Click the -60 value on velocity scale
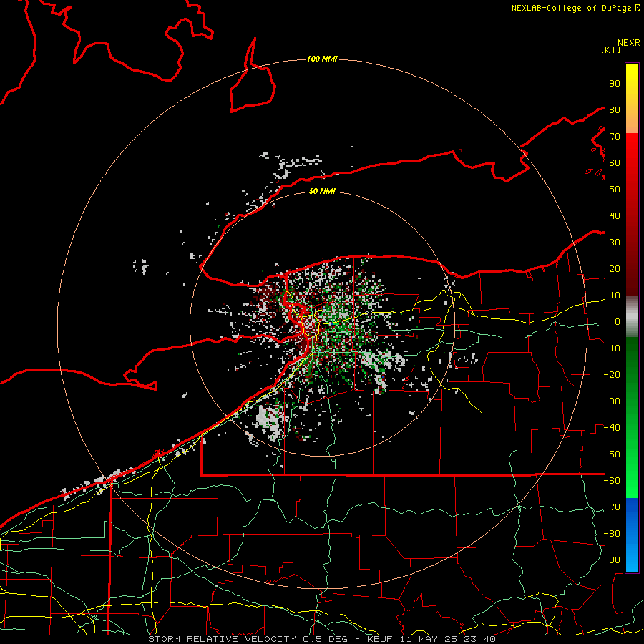Screen dimensions: 644x644 pos(612,481)
